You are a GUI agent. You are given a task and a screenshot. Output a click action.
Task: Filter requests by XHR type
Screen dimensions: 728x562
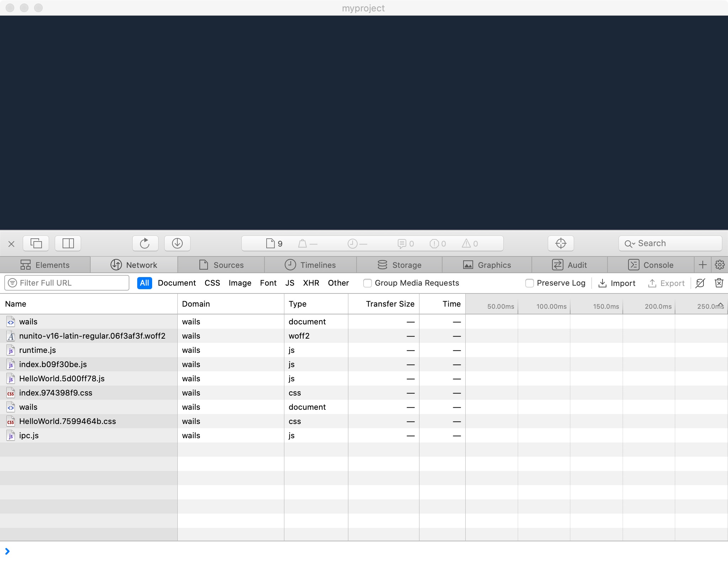click(311, 283)
